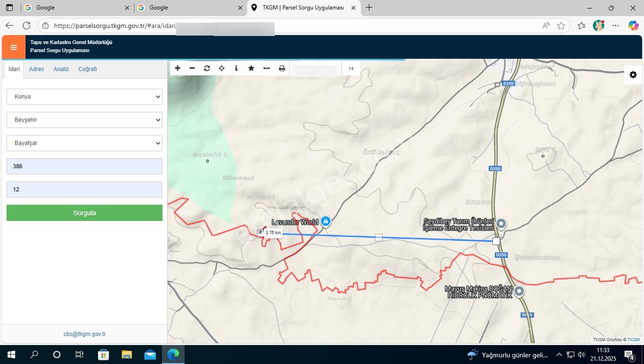Screen dimensions: 644x364
Task: Open browser Read aloud icon
Action: 546,26
